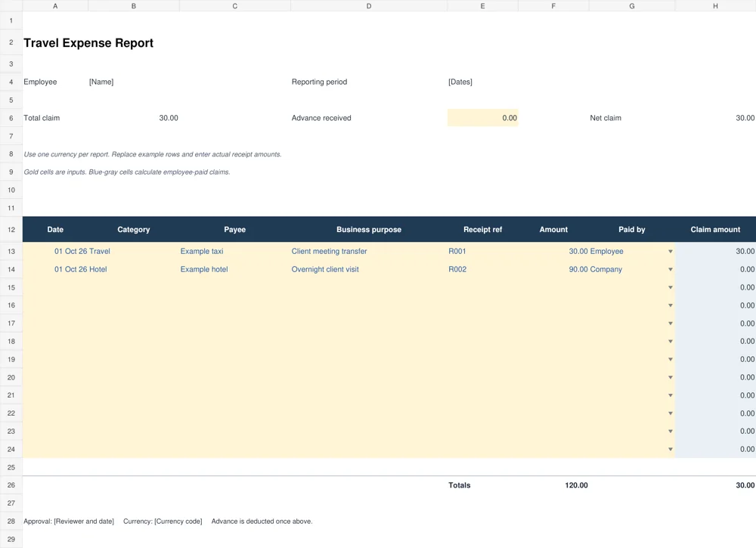This screenshot has width=756, height=548.
Task: Select the Employee paid-by value
Action: click(x=606, y=252)
